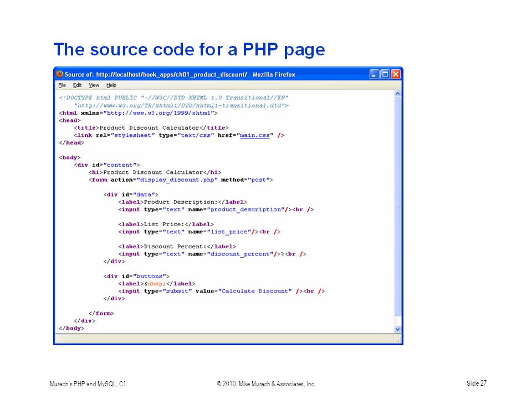
Task: Close the source viewer window
Action: (396, 74)
